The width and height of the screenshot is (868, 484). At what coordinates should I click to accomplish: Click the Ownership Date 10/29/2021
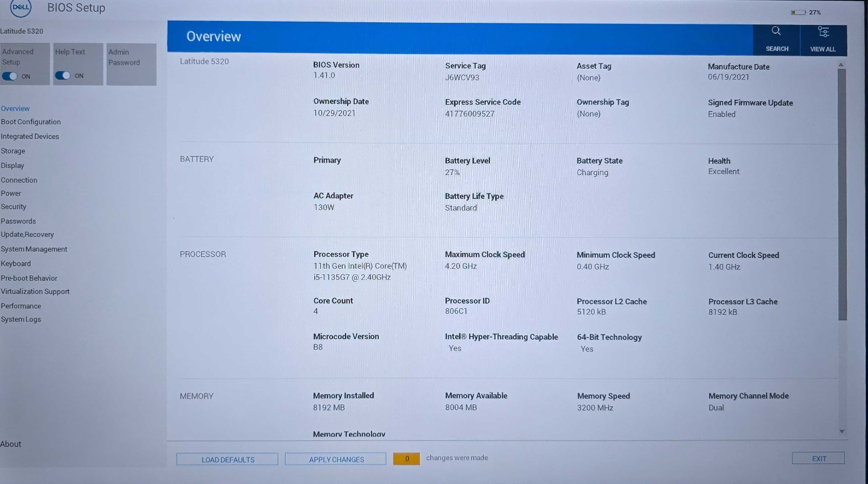pyautogui.click(x=334, y=113)
